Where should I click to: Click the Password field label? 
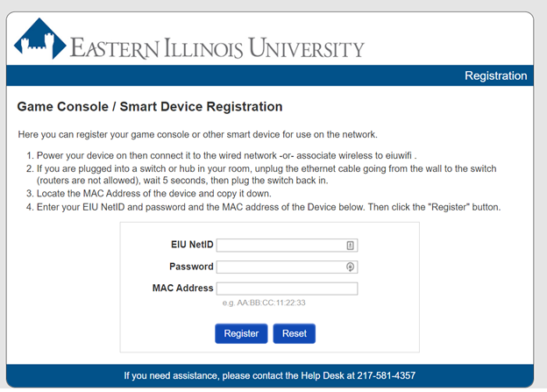click(x=191, y=266)
